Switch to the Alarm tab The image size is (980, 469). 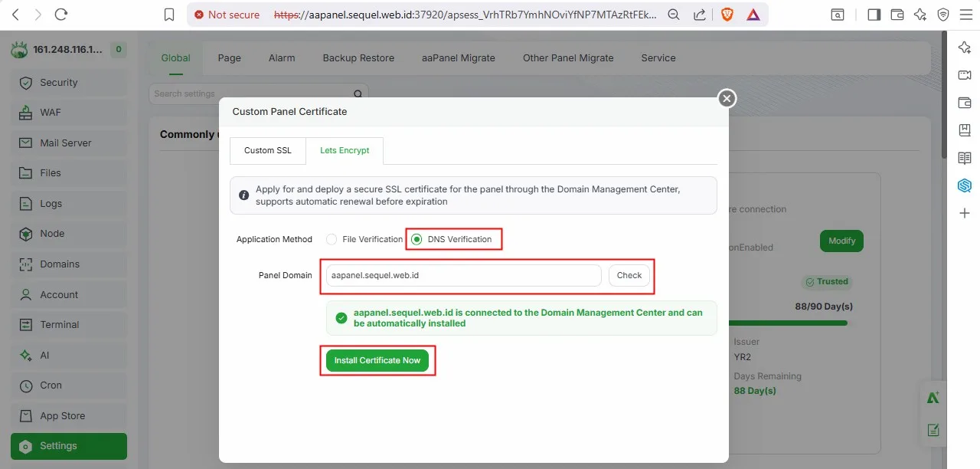282,58
